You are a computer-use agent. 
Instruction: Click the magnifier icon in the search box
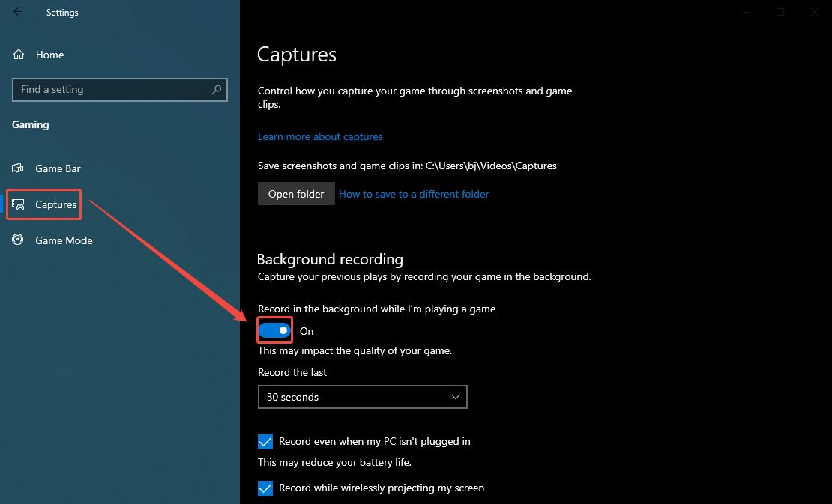217,89
